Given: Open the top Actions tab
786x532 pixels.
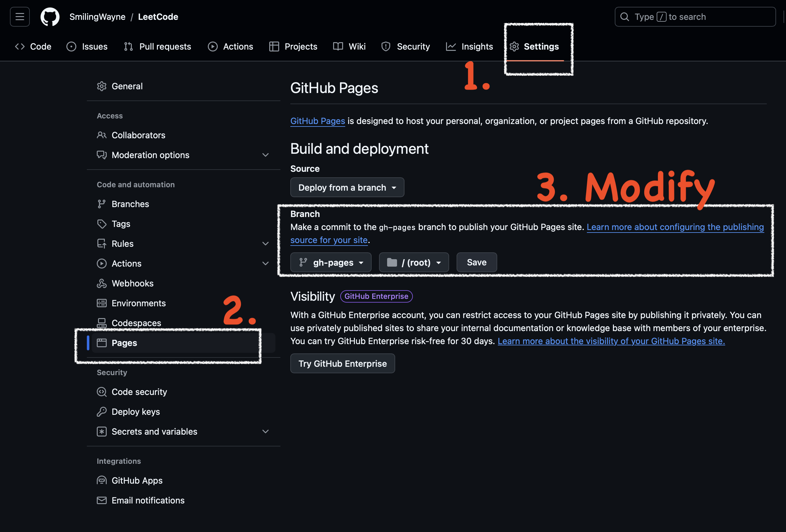Looking at the screenshot, I should click(231, 46).
